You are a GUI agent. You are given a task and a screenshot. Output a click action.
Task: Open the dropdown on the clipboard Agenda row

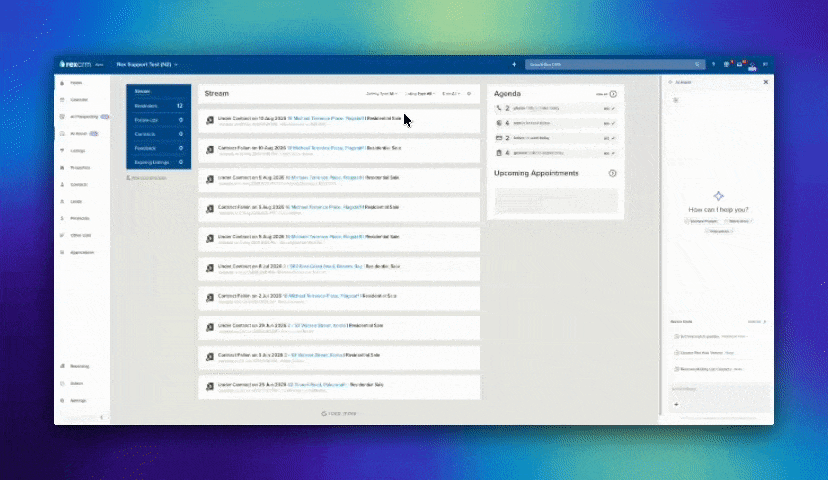coord(609,153)
